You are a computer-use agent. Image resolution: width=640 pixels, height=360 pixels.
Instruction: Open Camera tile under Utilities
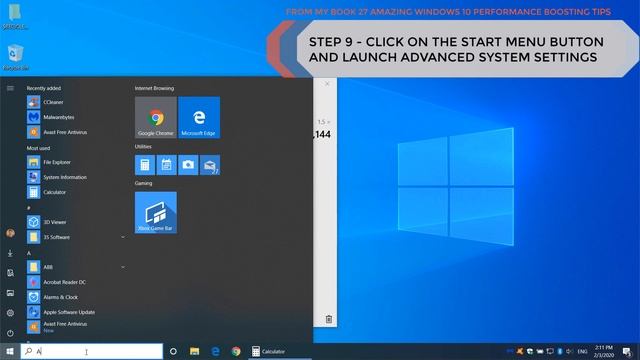(188, 165)
